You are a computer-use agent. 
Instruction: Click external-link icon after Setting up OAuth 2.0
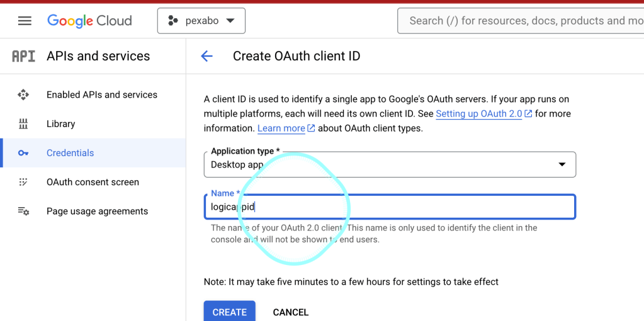[529, 114]
